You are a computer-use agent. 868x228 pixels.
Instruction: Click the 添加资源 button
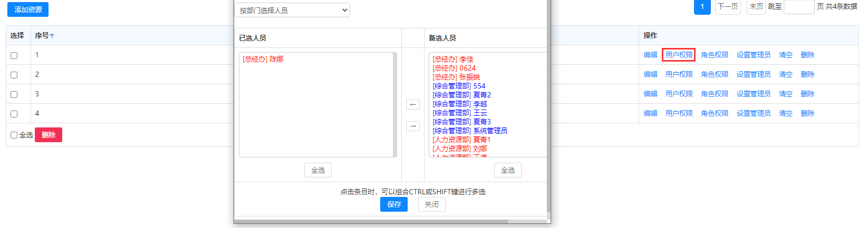[28, 9]
